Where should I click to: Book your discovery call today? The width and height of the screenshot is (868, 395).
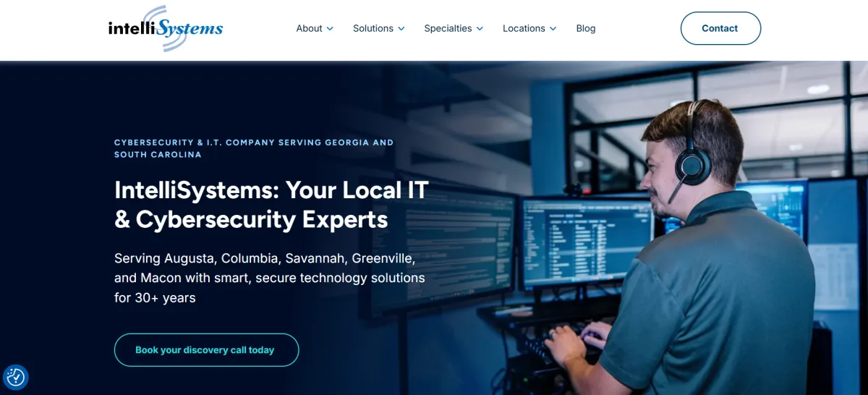(x=206, y=350)
